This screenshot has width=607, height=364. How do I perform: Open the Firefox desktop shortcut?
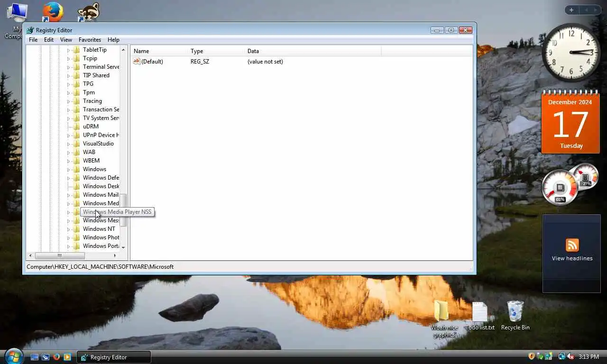pos(53,11)
